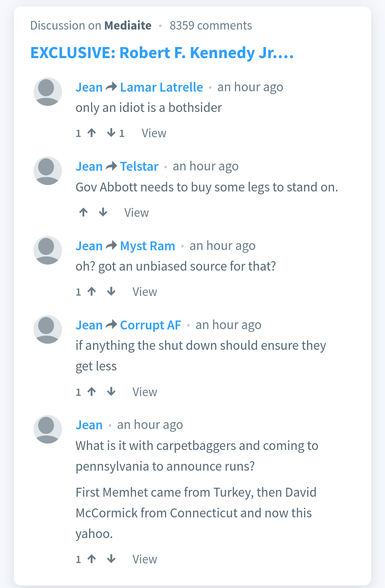View the carpetbaggers comment in context

(x=145, y=559)
